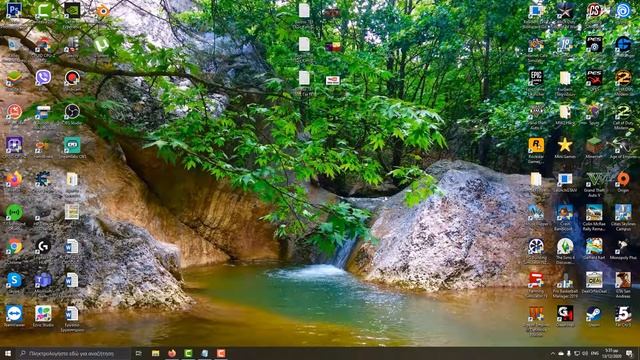Screen dimensions: 640x360
Task: Open the Origin desktop shortcut
Action: 623,179
